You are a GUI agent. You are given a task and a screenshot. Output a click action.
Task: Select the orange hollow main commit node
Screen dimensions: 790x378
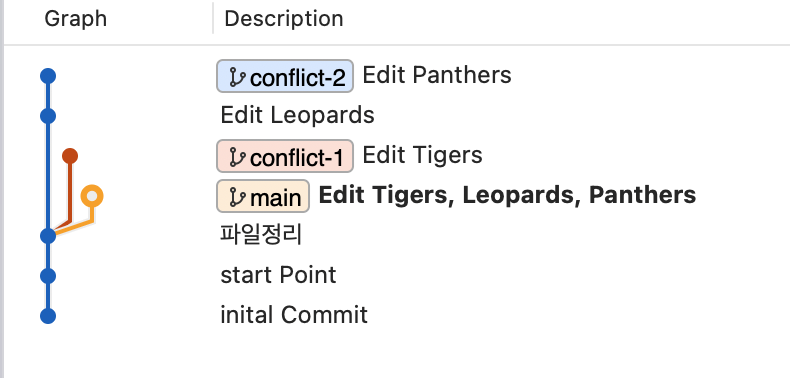(x=92, y=196)
